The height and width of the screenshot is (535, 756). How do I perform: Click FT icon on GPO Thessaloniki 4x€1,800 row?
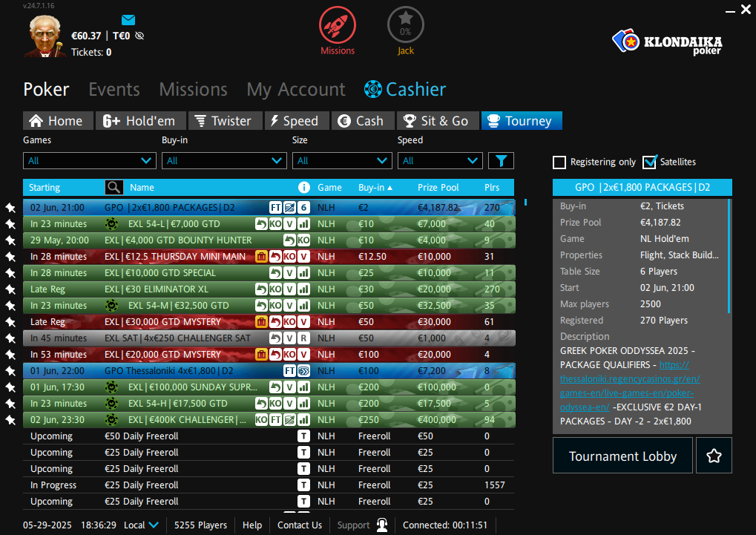pos(289,371)
